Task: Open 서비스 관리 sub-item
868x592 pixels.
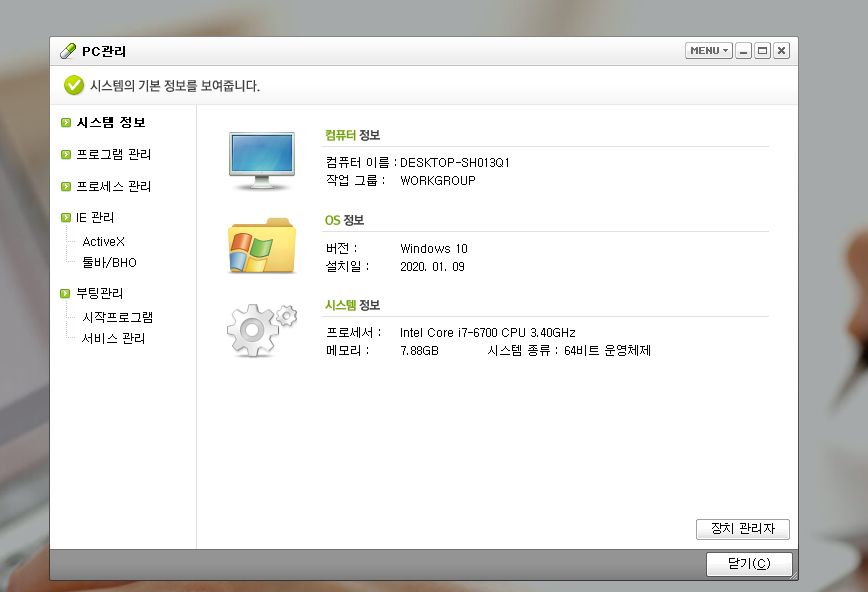Action: [113, 338]
